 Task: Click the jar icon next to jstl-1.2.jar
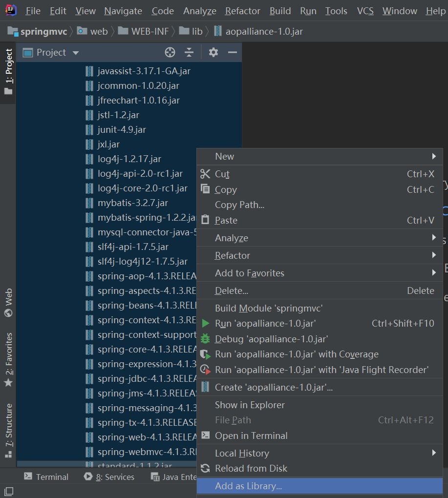(x=89, y=115)
